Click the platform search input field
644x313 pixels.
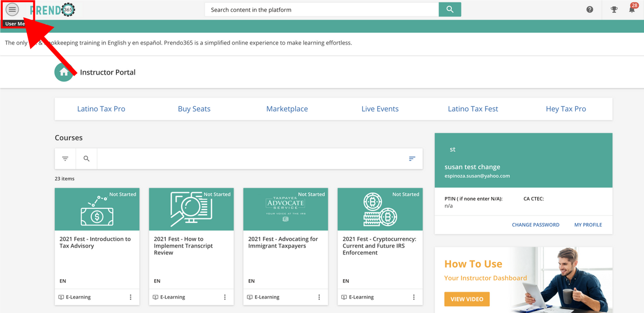[322, 10]
